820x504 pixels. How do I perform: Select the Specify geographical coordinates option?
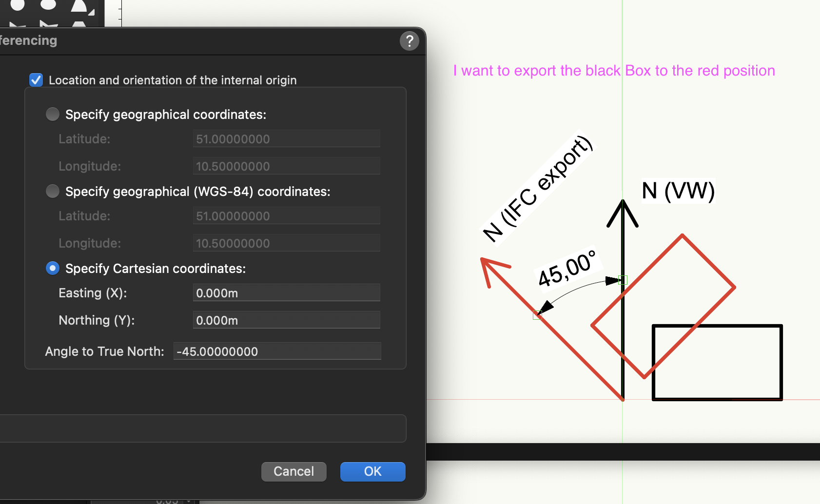(x=52, y=114)
